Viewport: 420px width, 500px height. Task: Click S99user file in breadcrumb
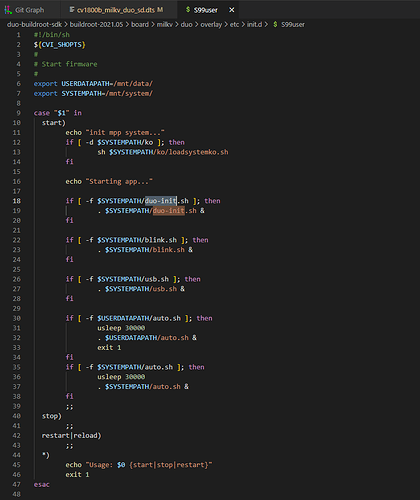293,24
